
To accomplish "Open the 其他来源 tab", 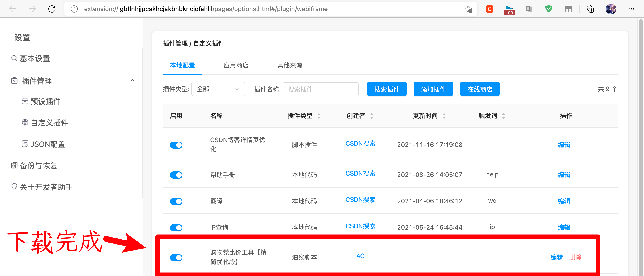I will pyautogui.click(x=290, y=65).
